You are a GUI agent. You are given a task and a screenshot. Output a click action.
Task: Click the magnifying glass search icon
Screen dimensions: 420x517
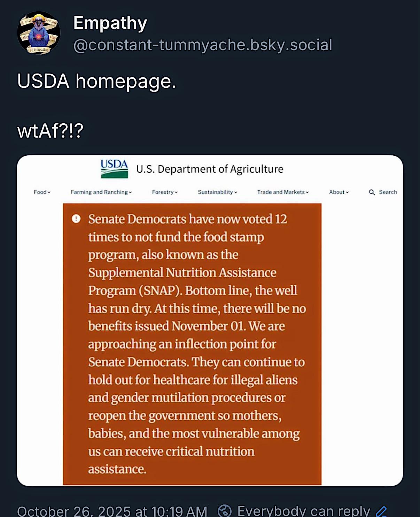tap(372, 192)
